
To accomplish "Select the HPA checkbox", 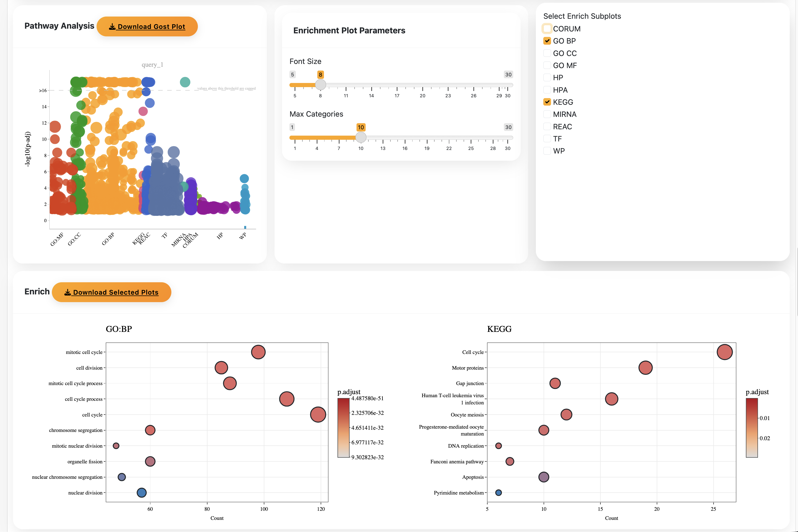I will tap(547, 90).
